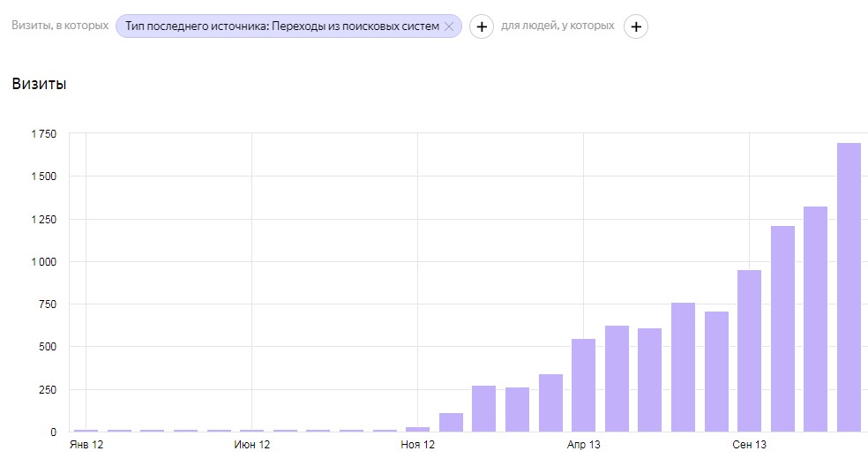
Task: Click the x-axis label "Июн 12"
Action: 252,445
